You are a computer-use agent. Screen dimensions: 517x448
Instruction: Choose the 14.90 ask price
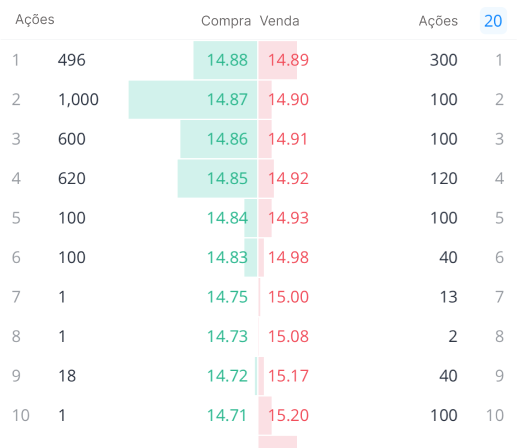click(x=288, y=100)
